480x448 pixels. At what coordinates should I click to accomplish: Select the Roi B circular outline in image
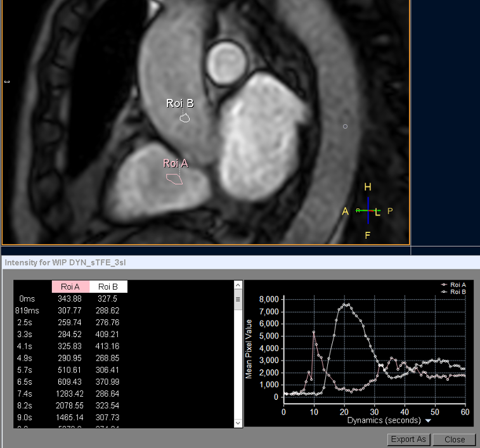[185, 118]
